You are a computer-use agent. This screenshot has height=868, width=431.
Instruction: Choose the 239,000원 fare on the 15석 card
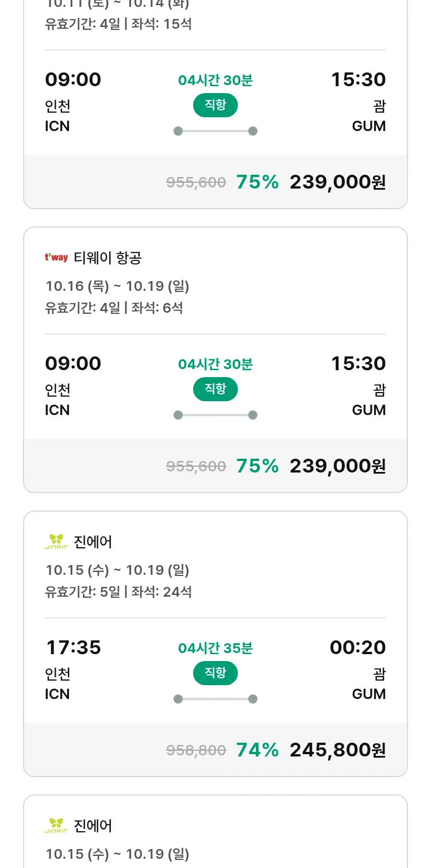[x=337, y=182]
